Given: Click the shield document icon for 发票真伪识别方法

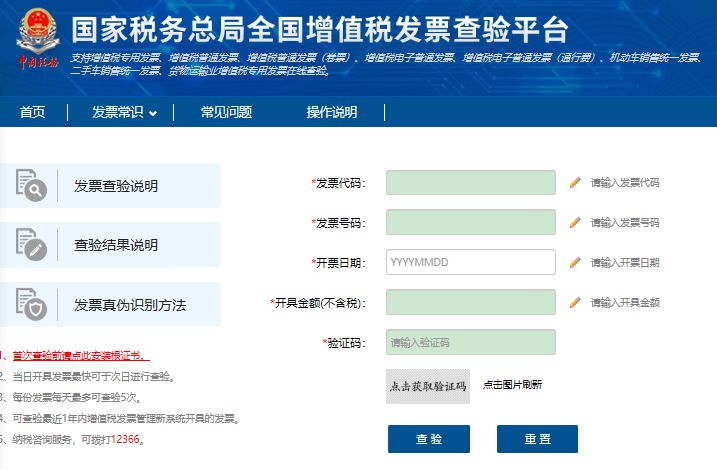Looking at the screenshot, I should tap(31, 304).
